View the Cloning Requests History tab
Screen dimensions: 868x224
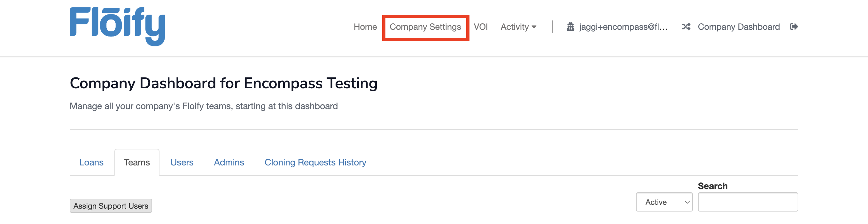315,162
